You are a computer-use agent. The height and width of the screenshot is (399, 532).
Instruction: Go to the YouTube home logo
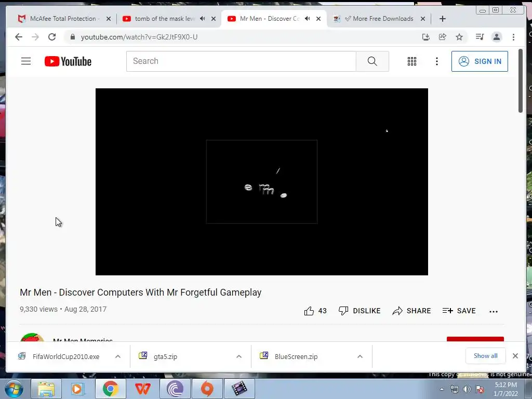[68, 61]
